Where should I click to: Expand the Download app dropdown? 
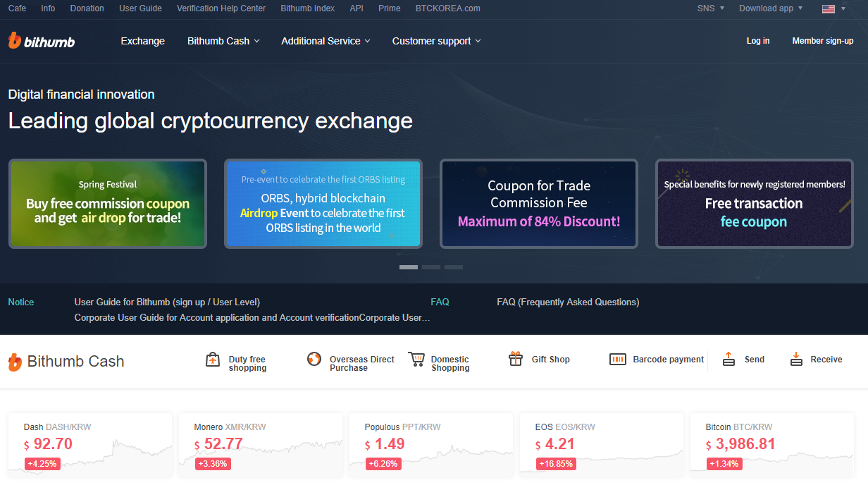[x=771, y=8]
